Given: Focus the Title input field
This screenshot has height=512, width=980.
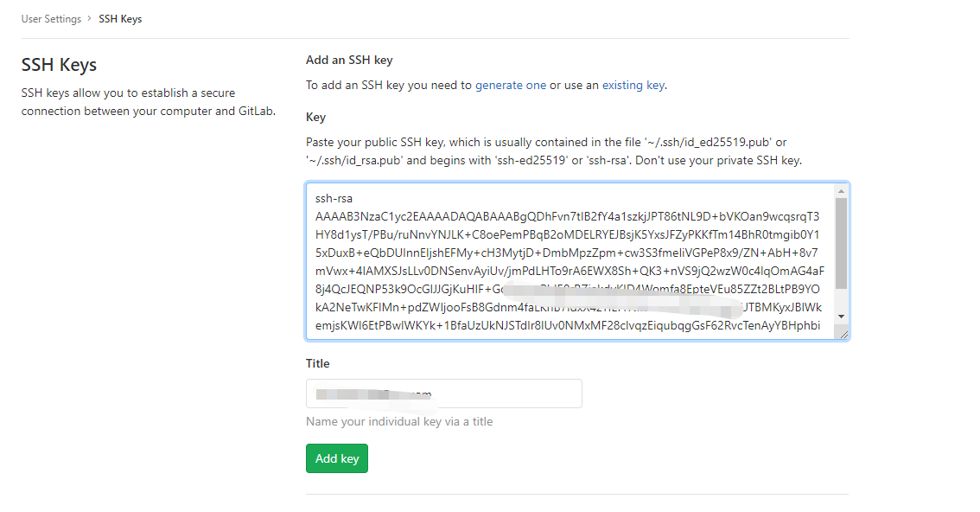Looking at the screenshot, I should (x=443, y=394).
